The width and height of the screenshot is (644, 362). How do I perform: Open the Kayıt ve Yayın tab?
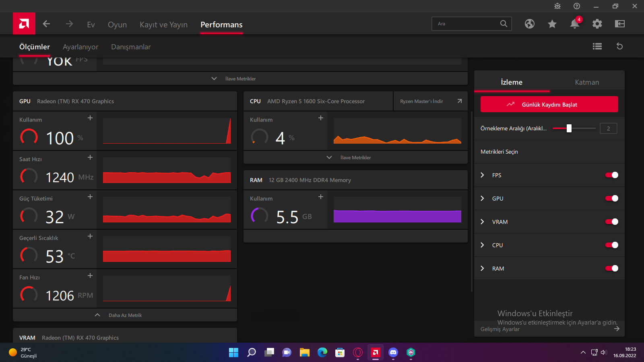pyautogui.click(x=163, y=25)
